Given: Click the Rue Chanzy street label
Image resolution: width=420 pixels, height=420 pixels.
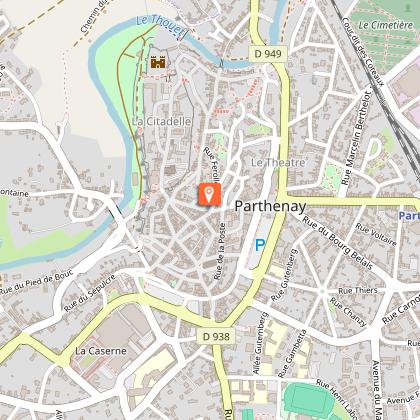Looking at the screenshot, I should click(348, 312).
